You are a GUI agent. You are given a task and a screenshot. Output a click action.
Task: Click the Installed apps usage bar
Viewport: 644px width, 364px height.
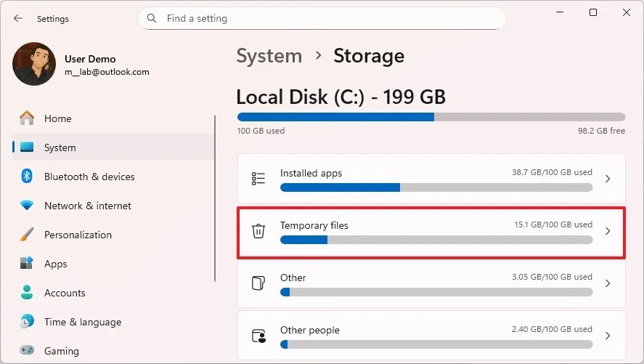(436, 187)
